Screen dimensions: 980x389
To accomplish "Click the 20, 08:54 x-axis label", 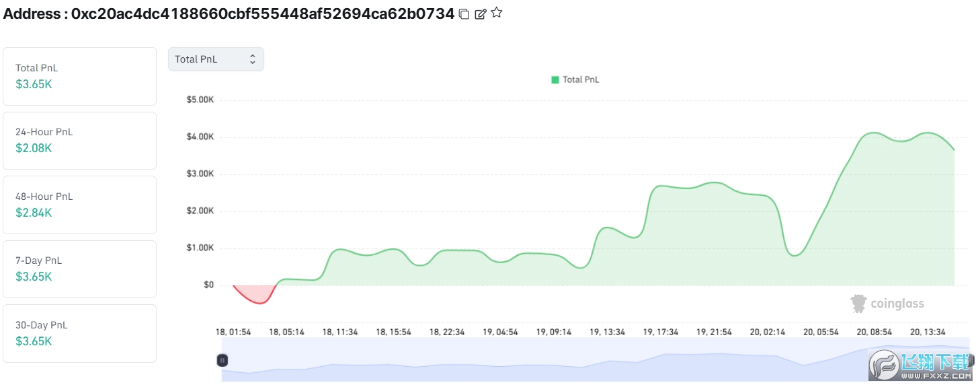I will tap(874, 332).
